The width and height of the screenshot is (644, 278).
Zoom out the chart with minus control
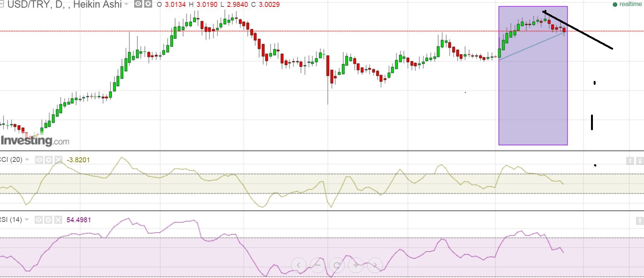[x=318, y=265]
